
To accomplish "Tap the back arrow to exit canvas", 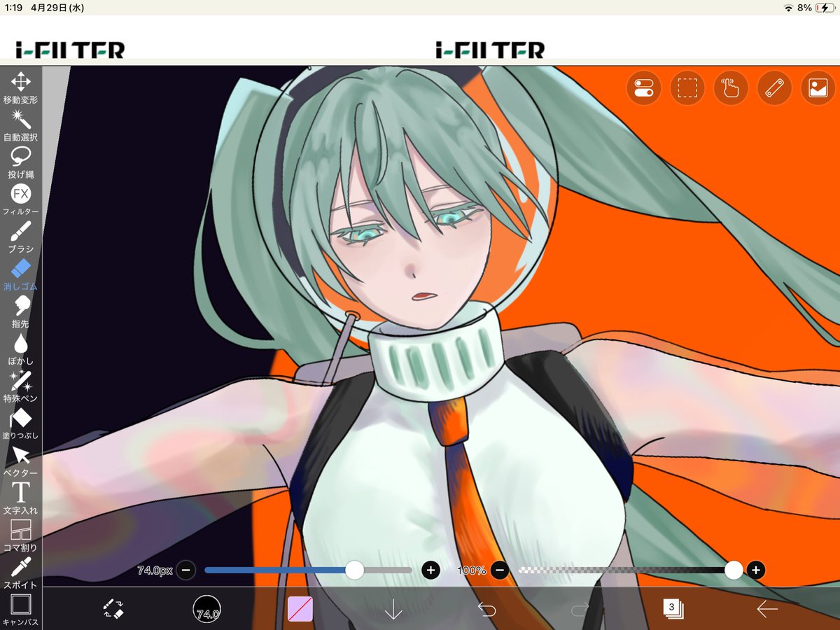I will pyautogui.click(x=767, y=609).
